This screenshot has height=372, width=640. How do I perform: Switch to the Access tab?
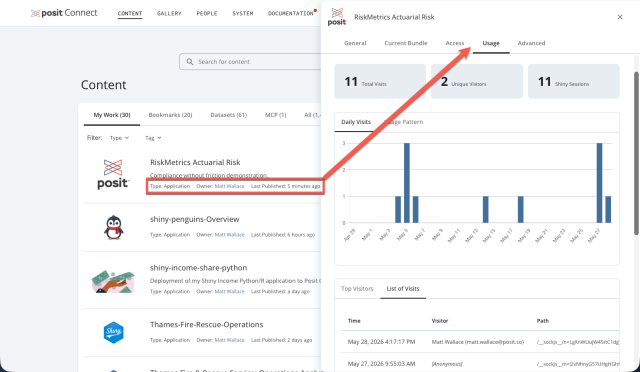[455, 43]
